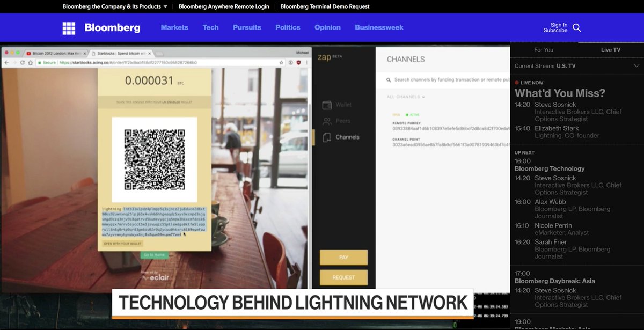Click the green ACTIVE channel status
The height and width of the screenshot is (330, 644).
pos(413,115)
